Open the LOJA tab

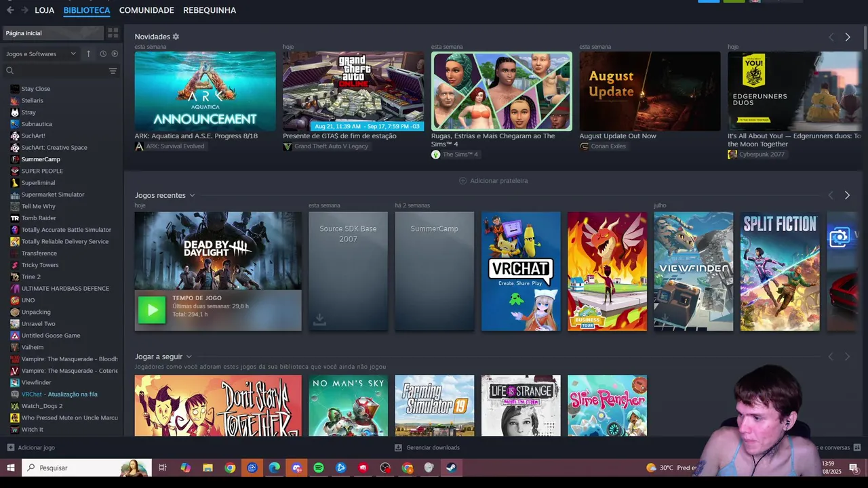coord(45,10)
